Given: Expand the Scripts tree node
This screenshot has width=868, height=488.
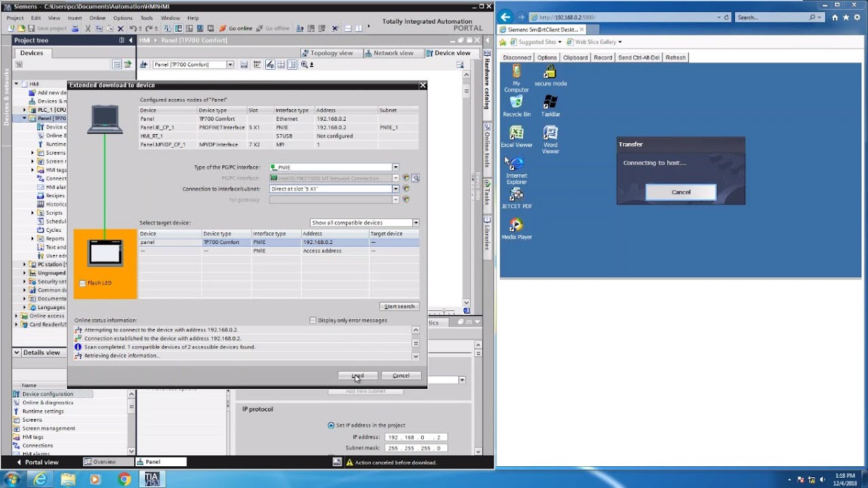Looking at the screenshot, I should click(33, 213).
